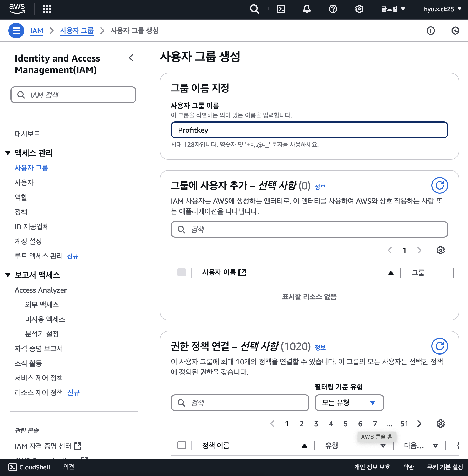
Task: Open the 사용자 그룹 breadcrumb link
Action: pyautogui.click(x=77, y=31)
